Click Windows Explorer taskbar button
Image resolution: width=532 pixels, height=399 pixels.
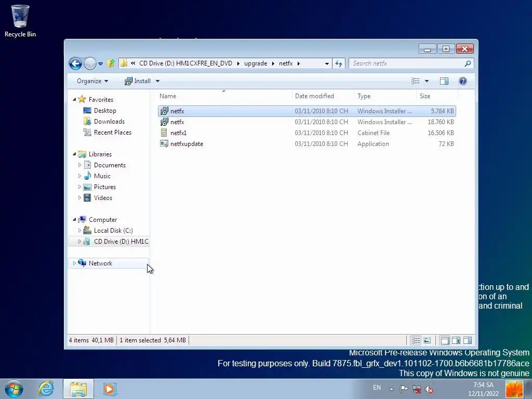(78, 389)
